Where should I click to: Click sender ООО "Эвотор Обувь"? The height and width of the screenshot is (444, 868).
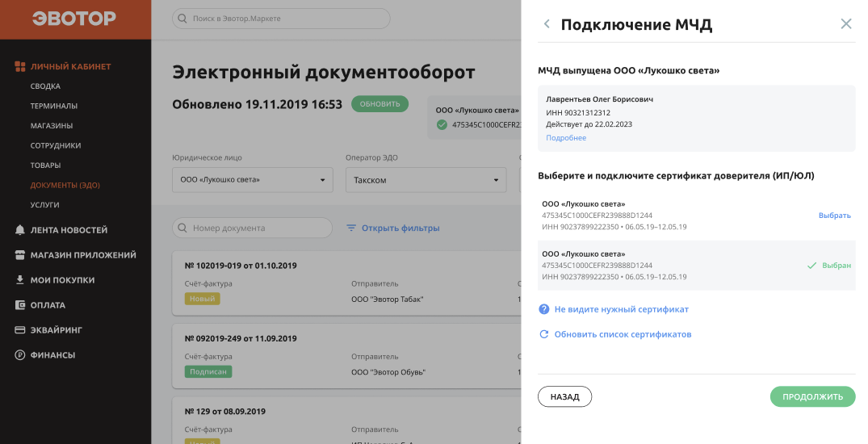click(x=388, y=372)
